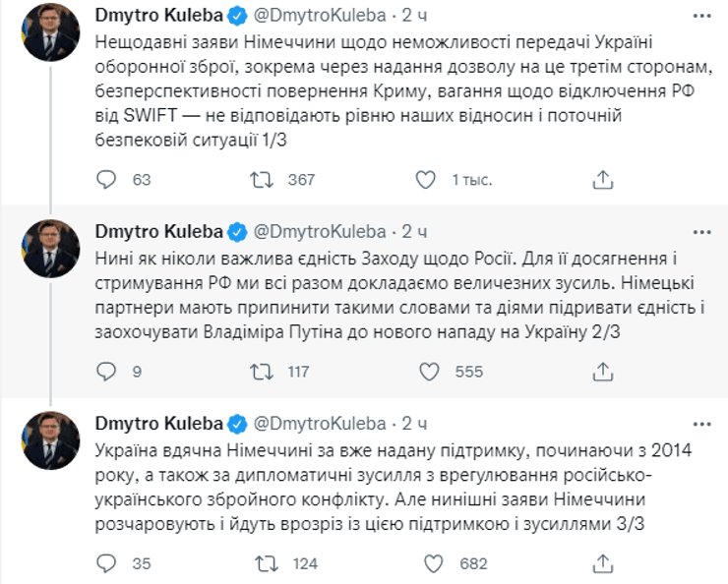Open Kuleba's avatar on the third tweet
Screen dimensions: 728x584
(x=50, y=439)
